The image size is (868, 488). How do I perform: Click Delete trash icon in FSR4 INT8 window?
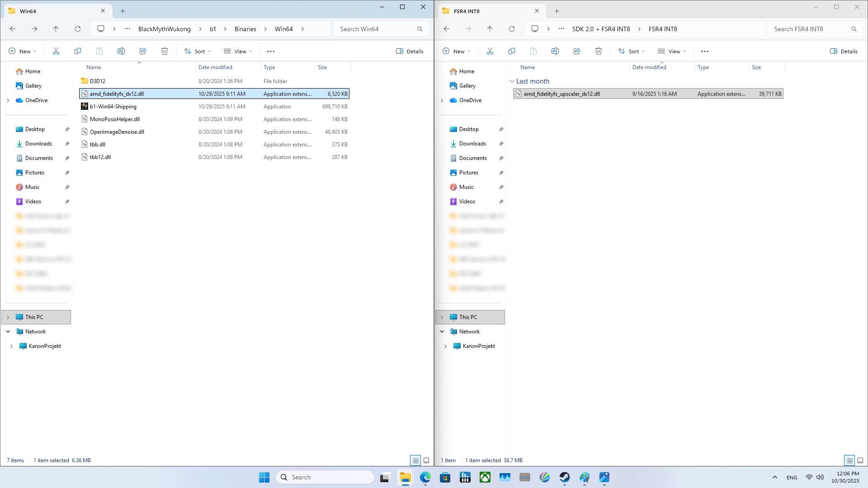[599, 51]
